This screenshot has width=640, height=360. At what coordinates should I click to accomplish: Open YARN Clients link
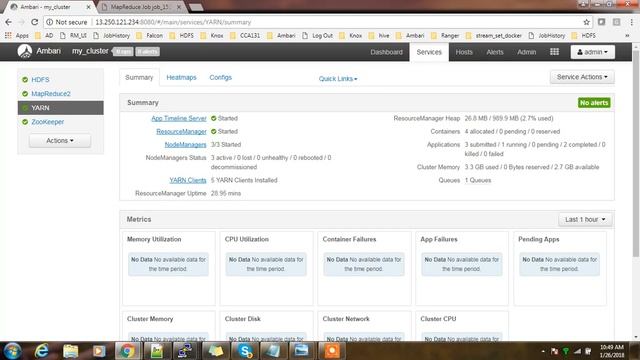pyautogui.click(x=188, y=180)
